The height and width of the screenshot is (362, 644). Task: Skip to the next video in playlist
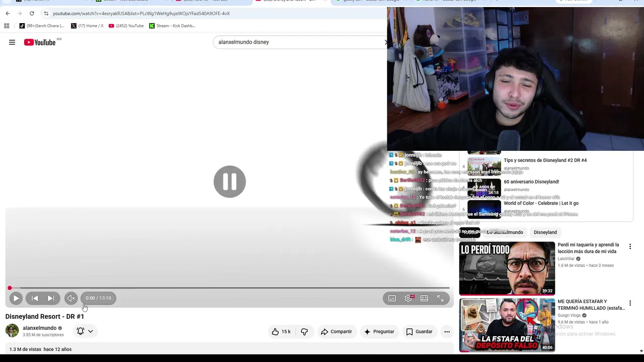pos(51,298)
